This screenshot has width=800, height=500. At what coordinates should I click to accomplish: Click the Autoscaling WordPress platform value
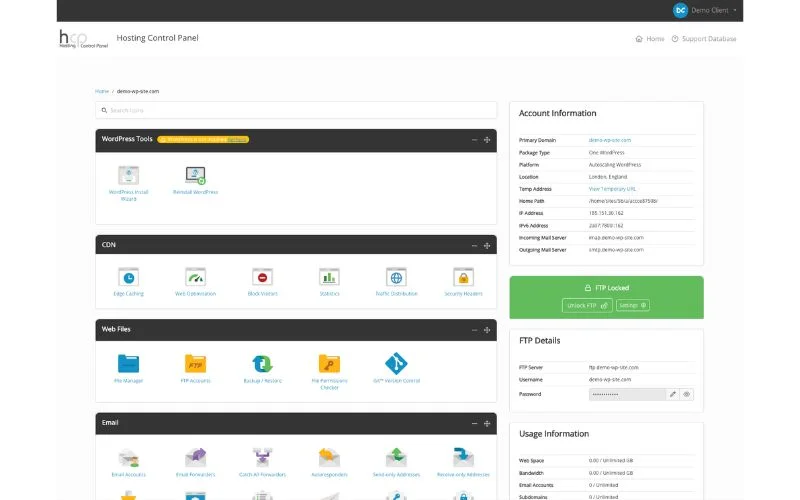click(x=615, y=165)
